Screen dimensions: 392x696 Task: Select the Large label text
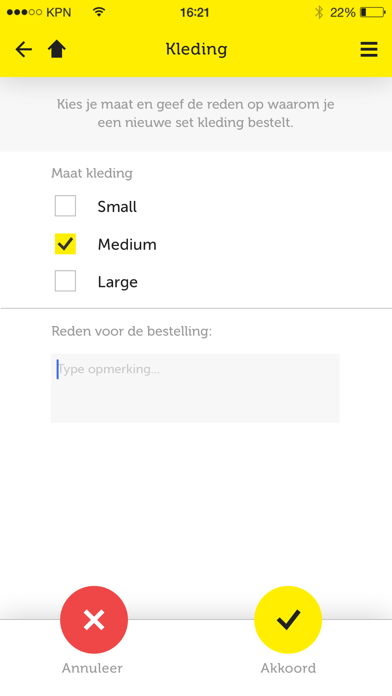pyautogui.click(x=118, y=282)
